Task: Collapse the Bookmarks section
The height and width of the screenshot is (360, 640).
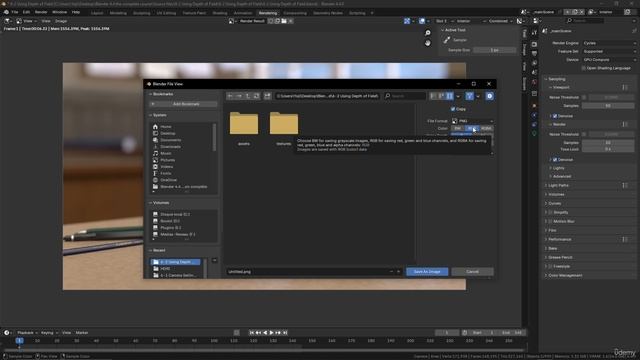Action: tap(162, 94)
